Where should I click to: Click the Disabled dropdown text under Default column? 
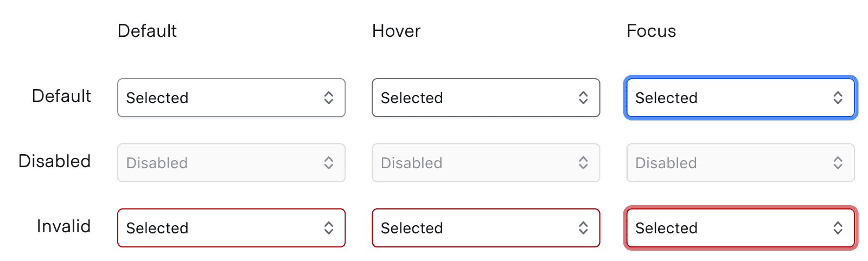157,163
